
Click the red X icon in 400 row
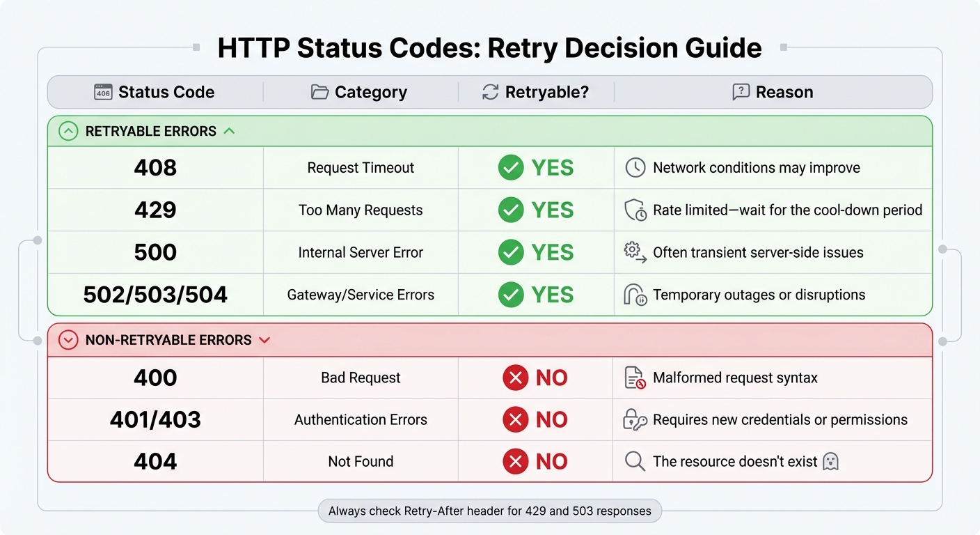(x=516, y=378)
